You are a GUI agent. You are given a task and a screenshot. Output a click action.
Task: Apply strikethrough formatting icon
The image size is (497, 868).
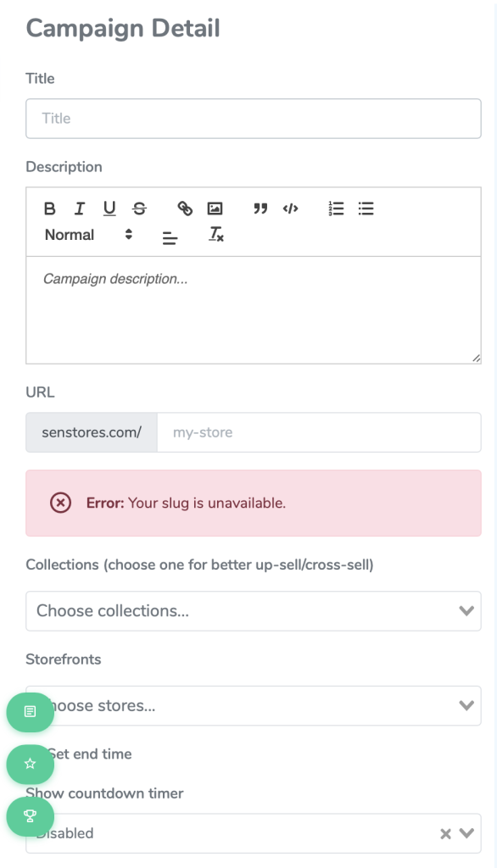point(140,209)
